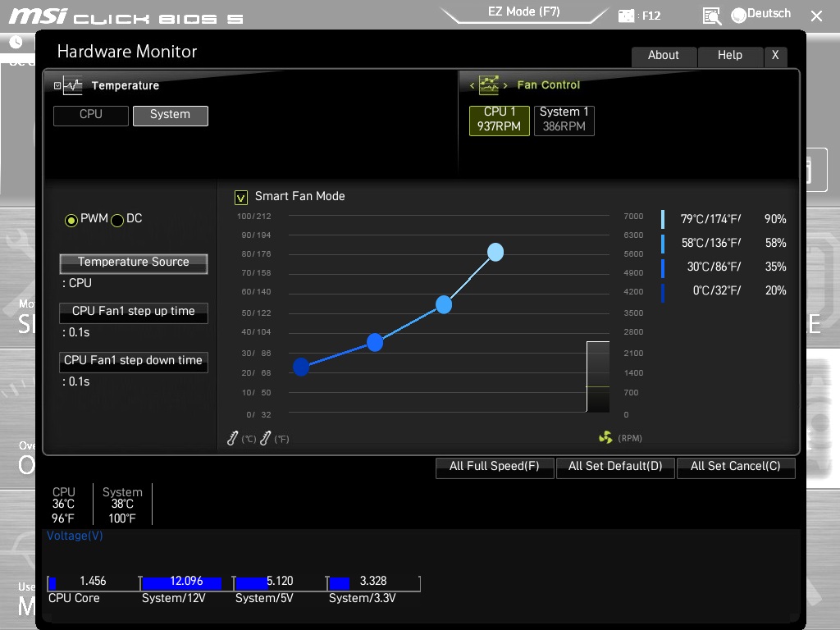Click the Celsius thermometer icon

tap(232, 438)
